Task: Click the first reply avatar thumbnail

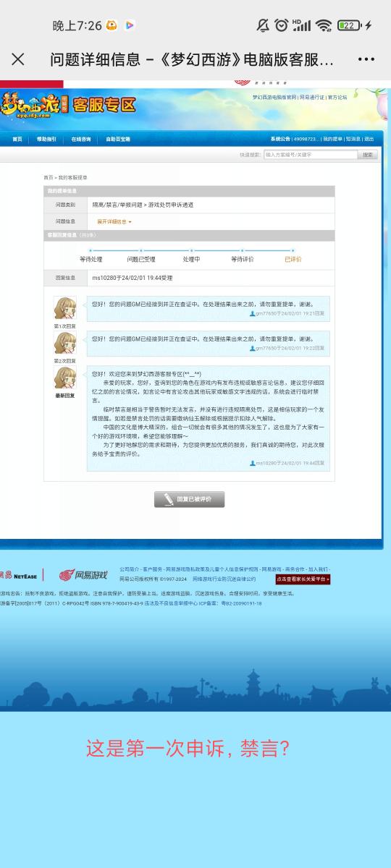Action: tap(65, 309)
